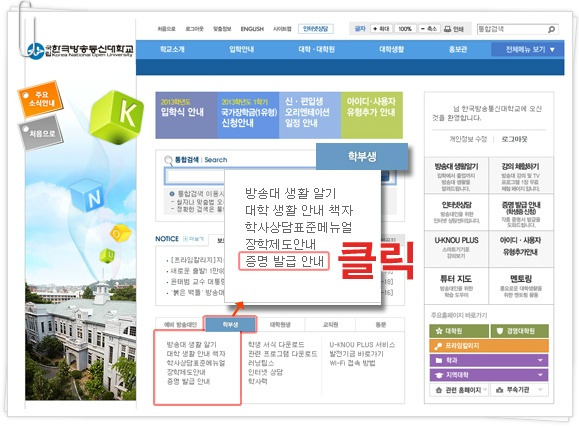Open 멘토링 tile
This screenshot has width=579, height=427.
coord(521,286)
